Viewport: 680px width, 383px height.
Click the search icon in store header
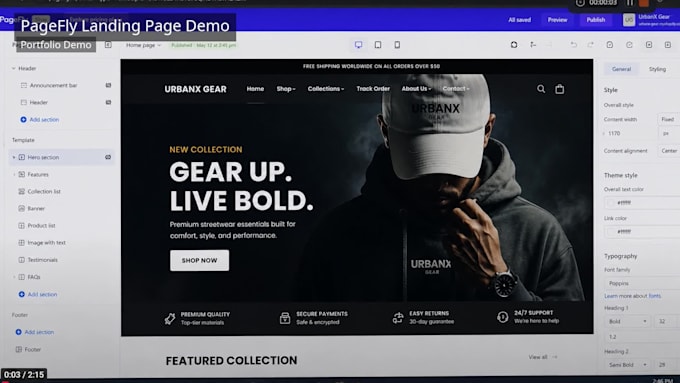pos(541,89)
